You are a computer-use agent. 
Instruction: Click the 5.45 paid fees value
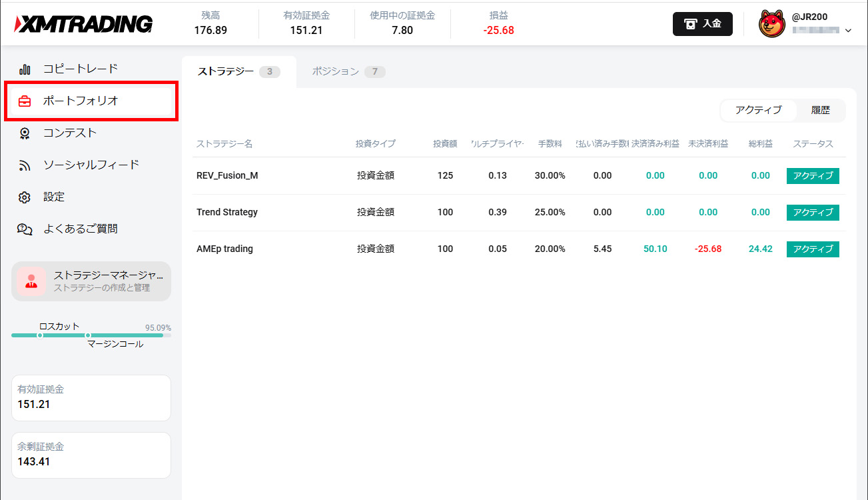click(x=602, y=249)
